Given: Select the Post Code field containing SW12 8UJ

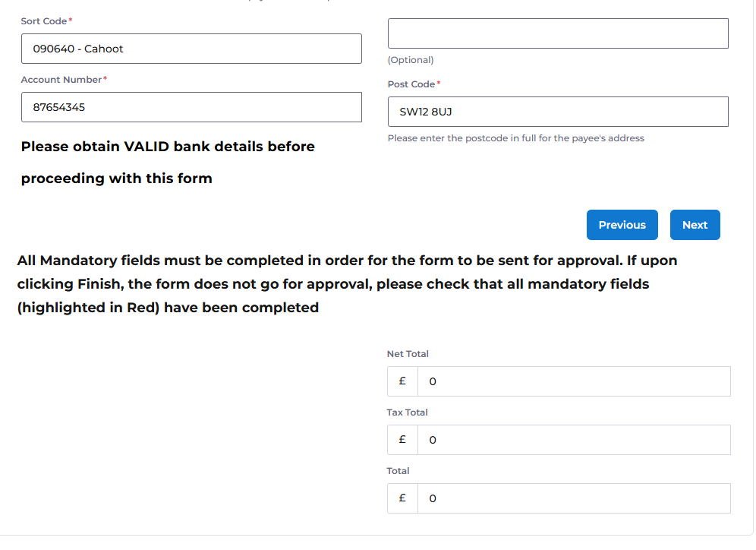Looking at the screenshot, I should coord(558,112).
